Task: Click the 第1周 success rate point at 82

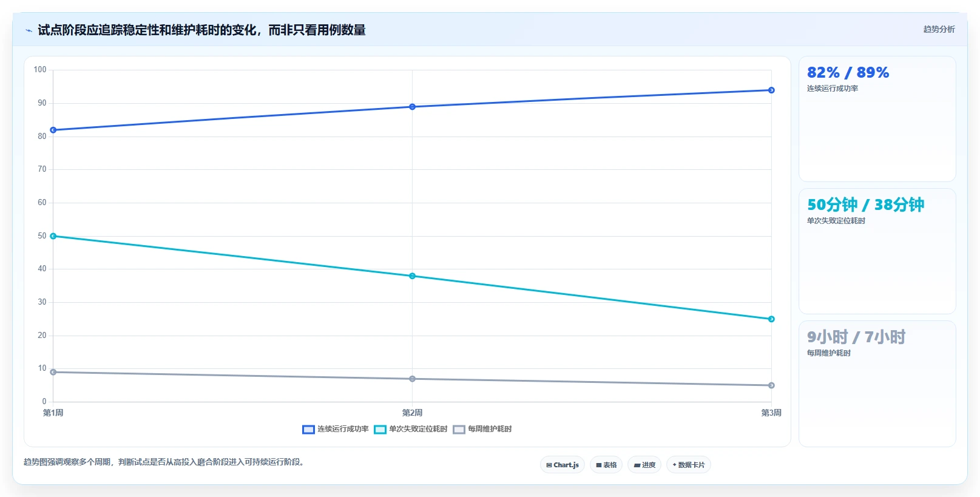Action: pos(53,130)
